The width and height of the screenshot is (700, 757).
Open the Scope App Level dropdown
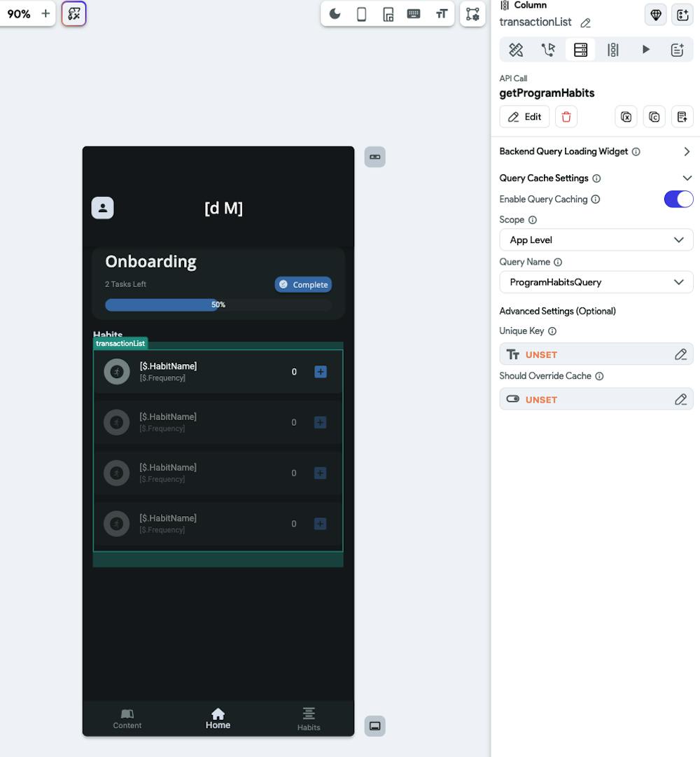pyautogui.click(x=596, y=239)
